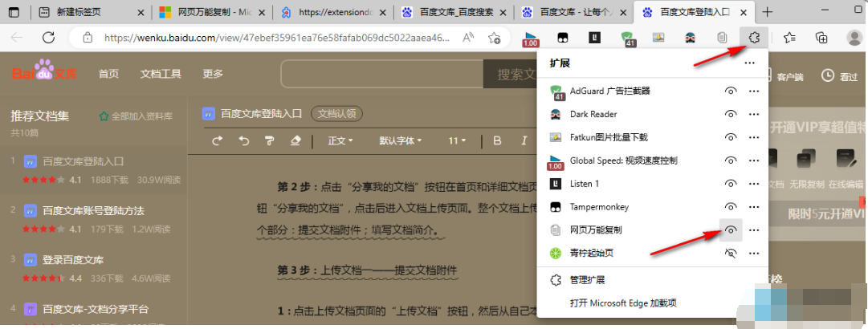Open tab actions menu icon

(x=14, y=12)
